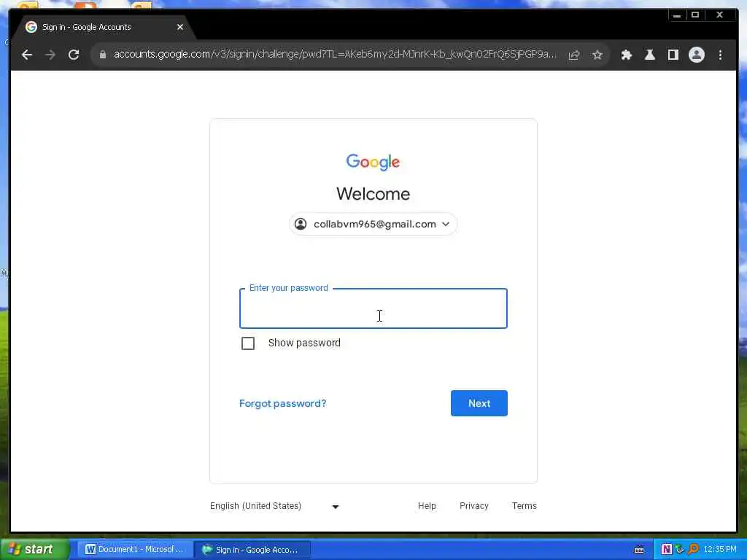Toggle the side panel icon
The height and width of the screenshot is (560, 747).
pyautogui.click(x=673, y=55)
